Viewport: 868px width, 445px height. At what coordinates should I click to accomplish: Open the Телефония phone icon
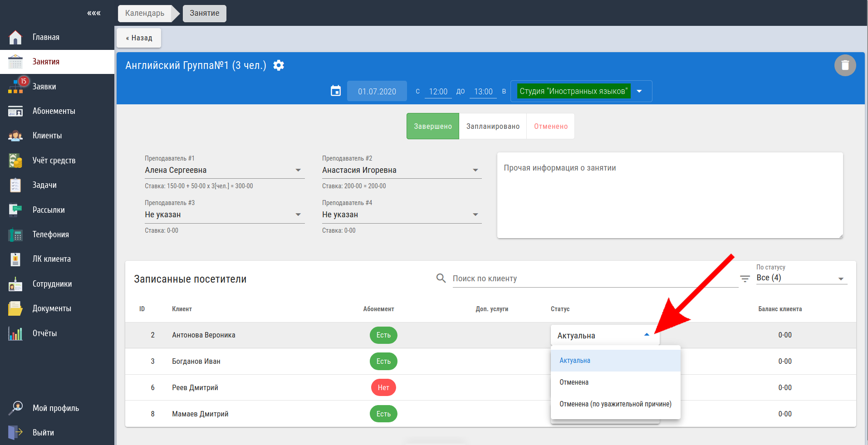coord(15,235)
